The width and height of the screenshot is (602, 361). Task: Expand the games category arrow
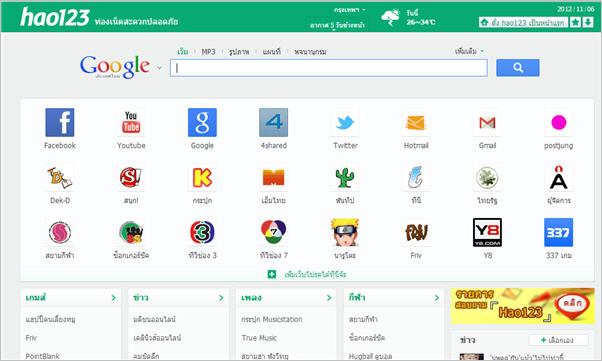click(113, 298)
